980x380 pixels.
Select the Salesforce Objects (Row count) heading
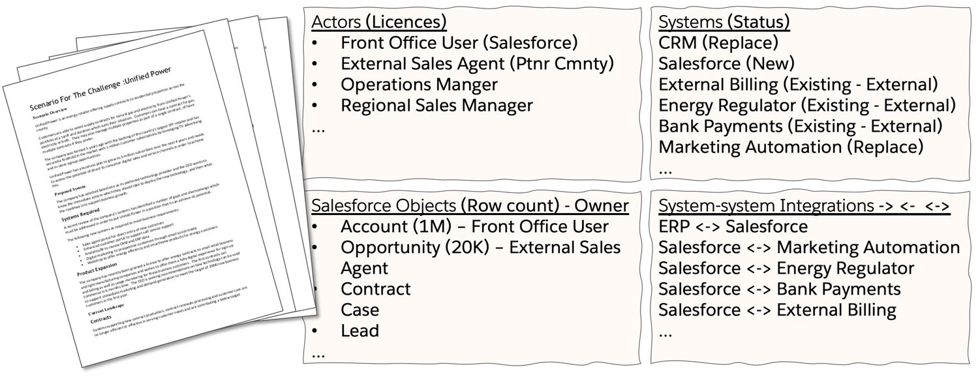[x=470, y=206]
